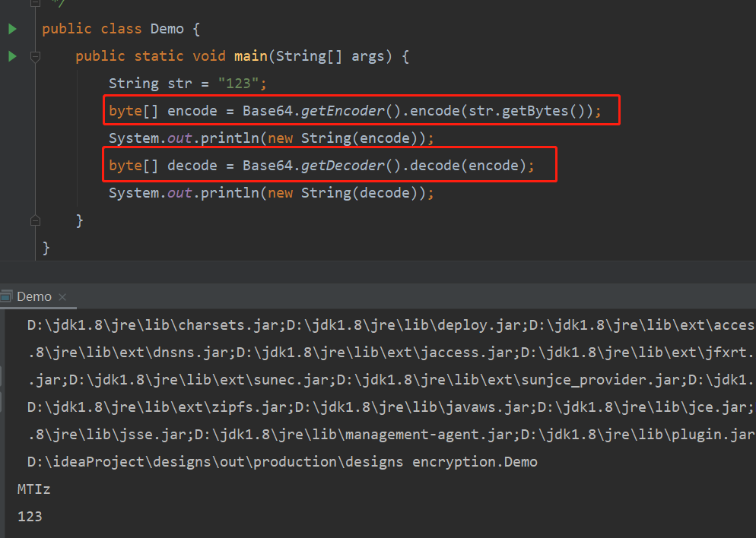Click the run gutter arrow beside main method
This screenshot has height=538, width=756.
(x=12, y=56)
